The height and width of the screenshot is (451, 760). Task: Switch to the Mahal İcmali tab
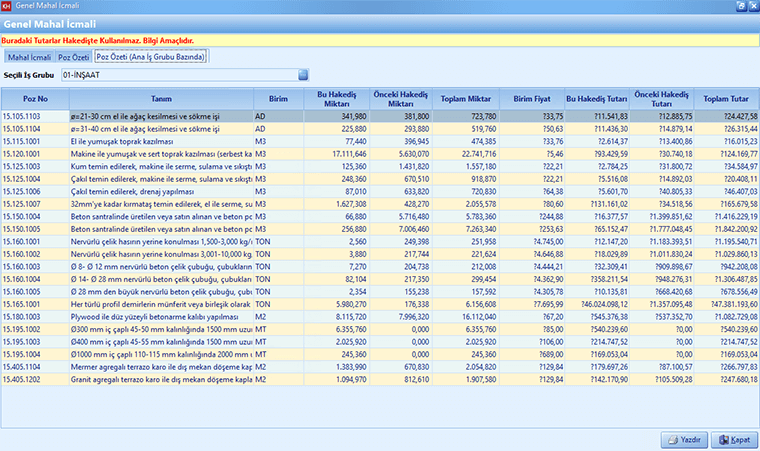pyautogui.click(x=28, y=57)
